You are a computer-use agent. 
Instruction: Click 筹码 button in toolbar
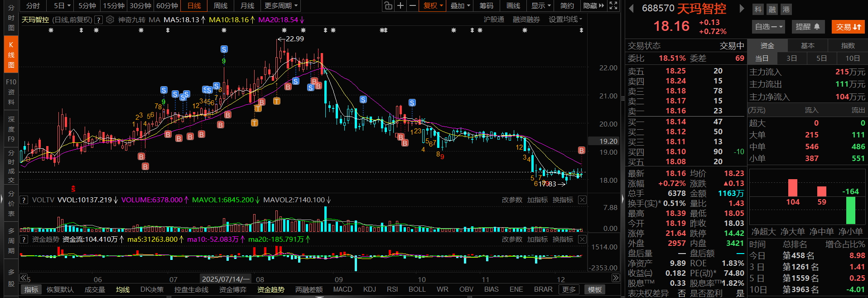486,5
